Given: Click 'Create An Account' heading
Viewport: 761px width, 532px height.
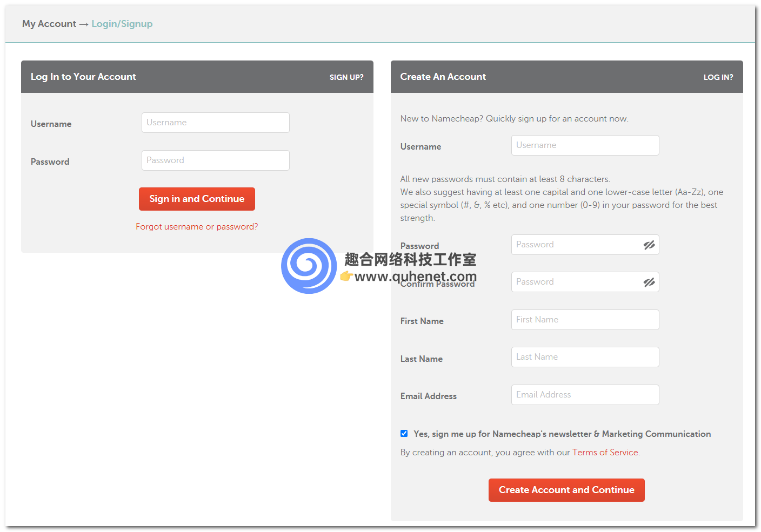Looking at the screenshot, I should 443,77.
